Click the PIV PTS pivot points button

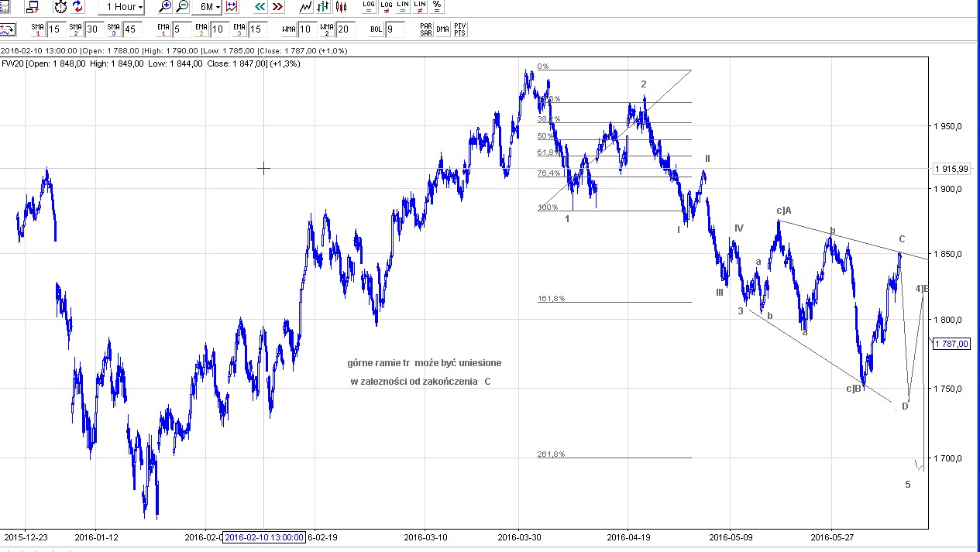point(459,29)
